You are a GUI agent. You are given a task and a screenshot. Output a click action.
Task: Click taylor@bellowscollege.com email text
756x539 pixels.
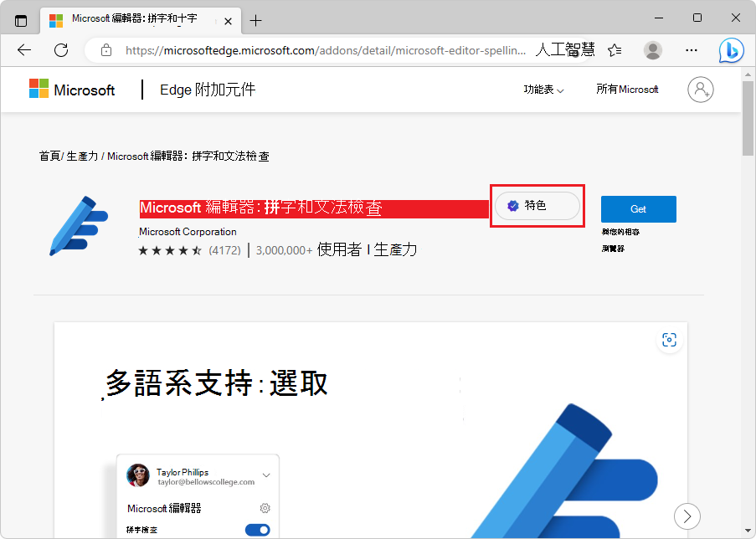tap(206, 482)
